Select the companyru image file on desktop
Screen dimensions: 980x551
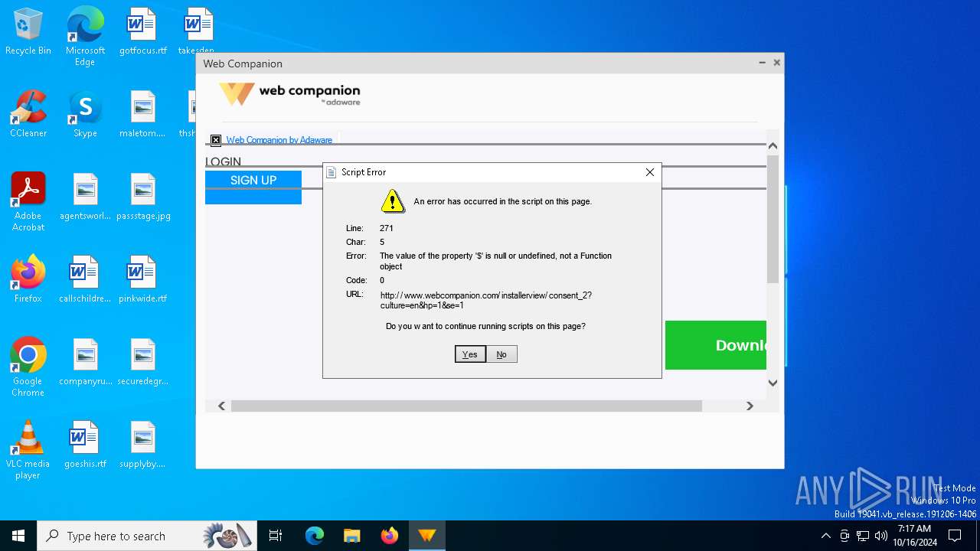coord(85,363)
